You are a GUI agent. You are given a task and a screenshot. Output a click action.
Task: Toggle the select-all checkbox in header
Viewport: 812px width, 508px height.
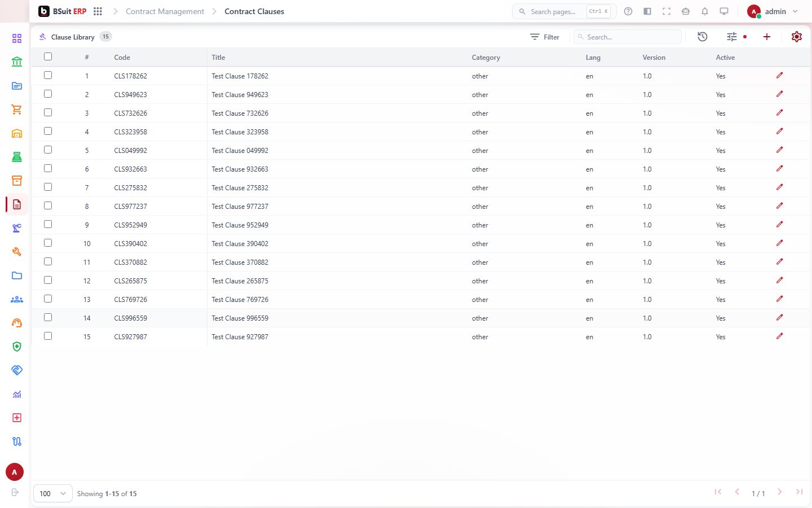48,56
